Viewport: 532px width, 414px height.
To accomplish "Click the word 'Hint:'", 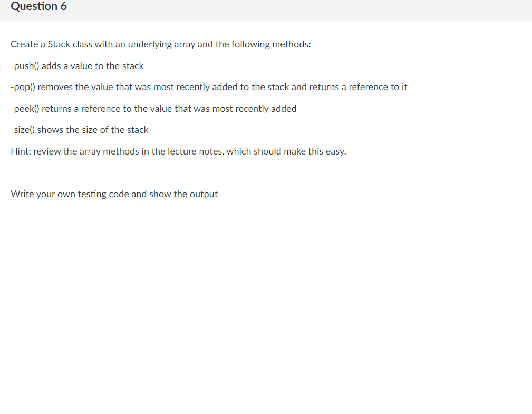I will 21,151.
